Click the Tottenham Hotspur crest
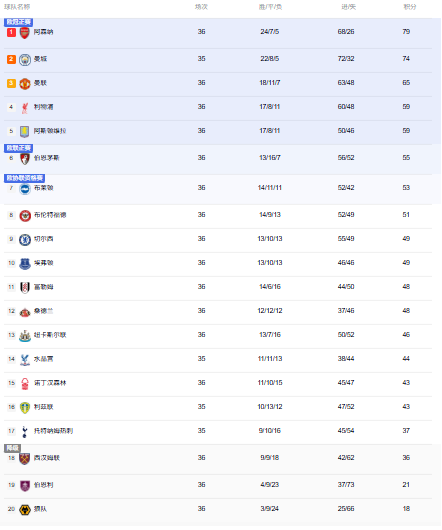Viewport: 442px width, 530px height. 25,432
